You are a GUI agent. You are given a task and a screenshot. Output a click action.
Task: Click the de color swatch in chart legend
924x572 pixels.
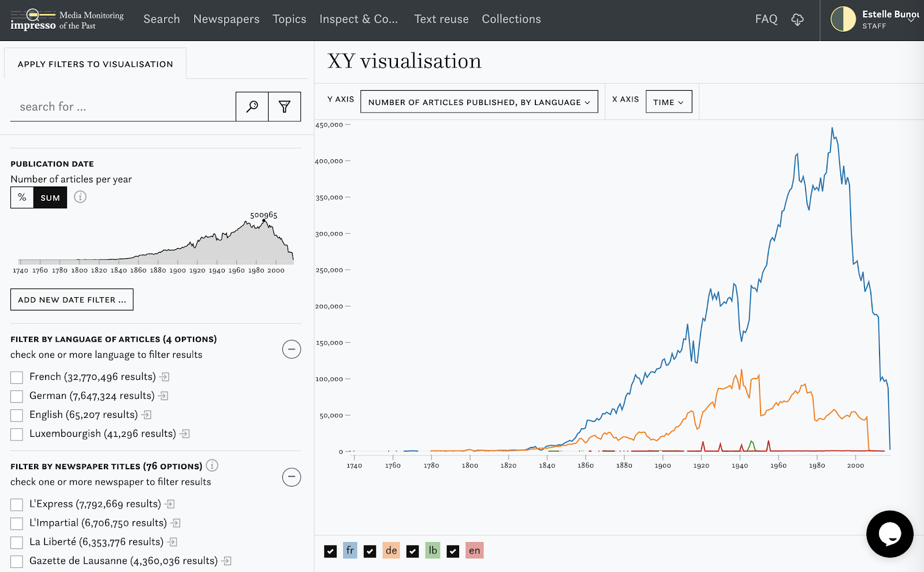tap(390, 551)
